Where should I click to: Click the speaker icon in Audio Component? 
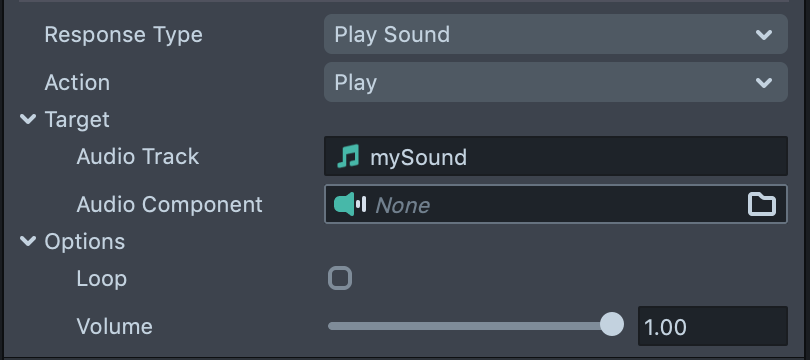pos(350,204)
